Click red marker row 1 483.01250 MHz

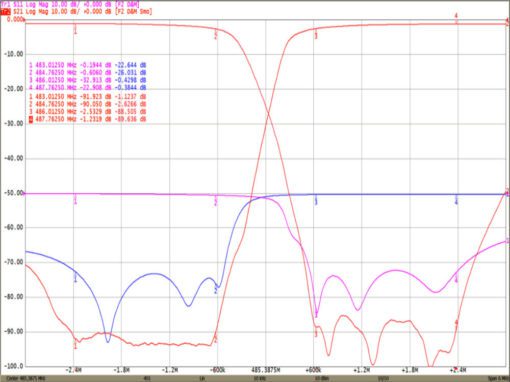pos(88,97)
